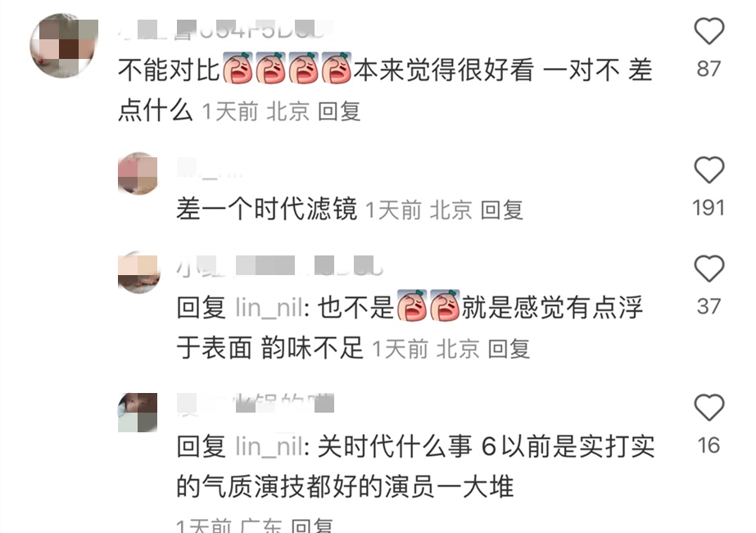Open lin_nil mention in '关时代什么事' reply

(x=269, y=447)
